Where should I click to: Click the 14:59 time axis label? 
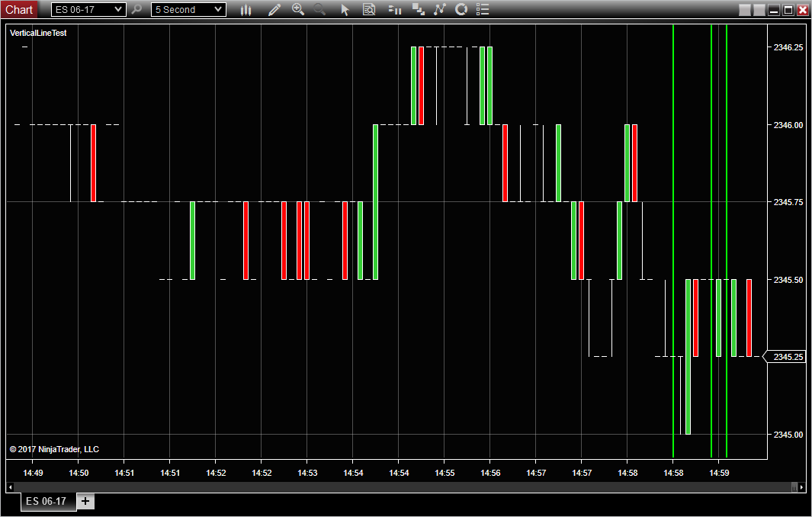tap(719, 473)
